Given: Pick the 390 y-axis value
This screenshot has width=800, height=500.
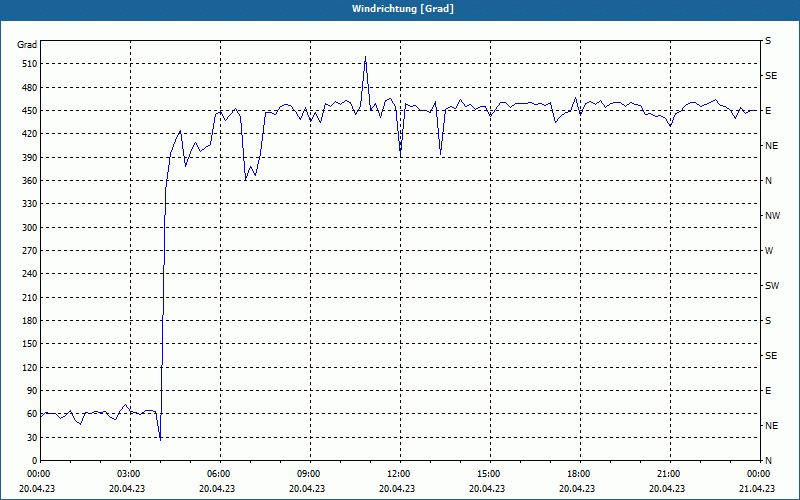Looking at the screenshot, I should [x=30, y=158].
